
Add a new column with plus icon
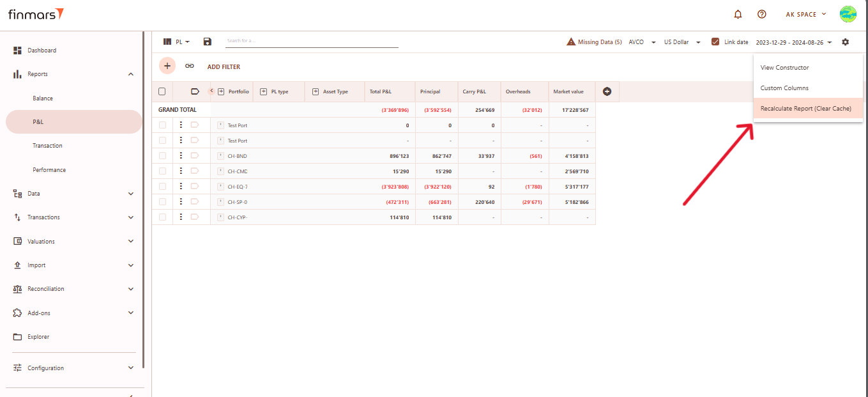click(x=607, y=91)
